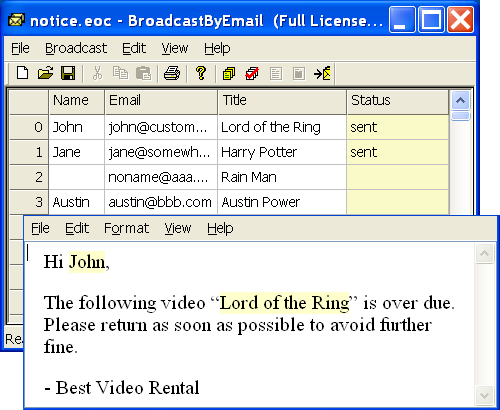Click the message window scroll up arrow
This screenshot has width=500, height=410.
pyautogui.click(x=484, y=254)
